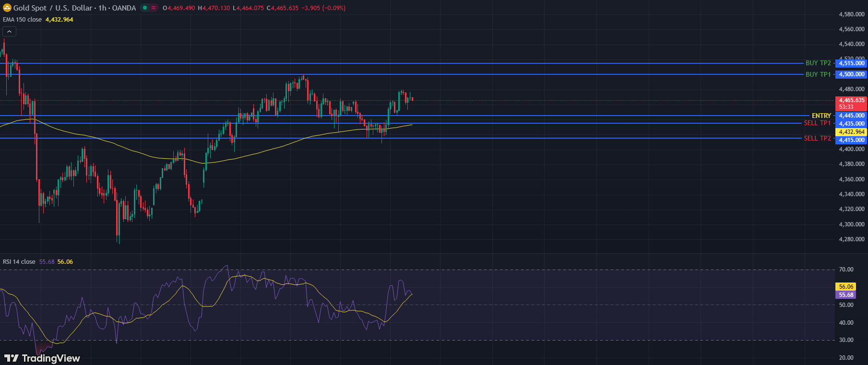This screenshot has width=868, height=365.
Task: Click the purple RSI value tag 55.68
Action: (846, 295)
